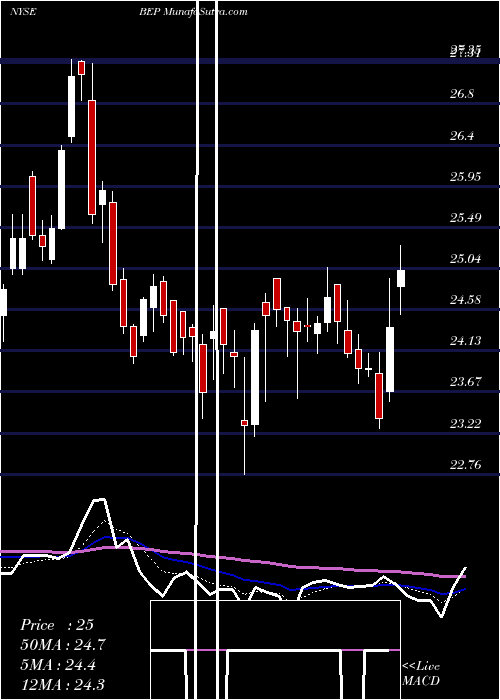Image resolution: width=500 pixels, height=700 pixels.
Task: Click the 25.04 price axis label
Action: 466,258
